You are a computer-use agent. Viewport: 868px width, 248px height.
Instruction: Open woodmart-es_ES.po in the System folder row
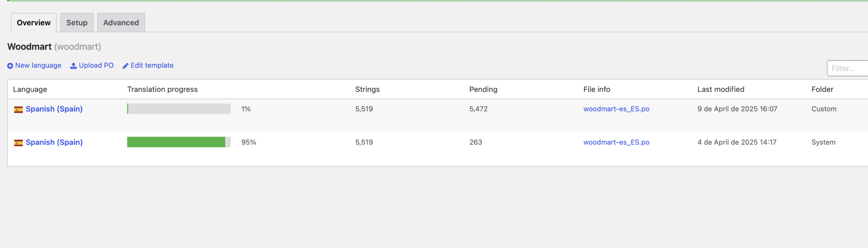[616, 142]
